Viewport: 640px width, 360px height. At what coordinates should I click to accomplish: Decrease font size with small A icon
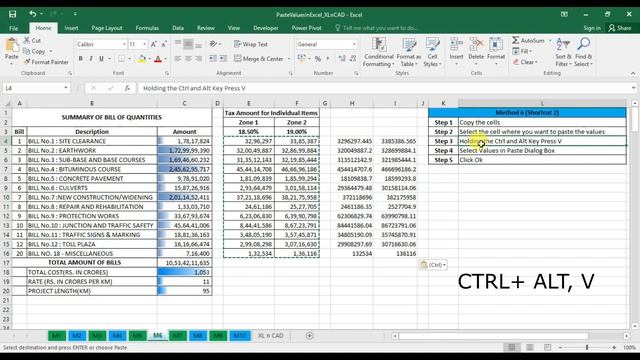point(164,44)
